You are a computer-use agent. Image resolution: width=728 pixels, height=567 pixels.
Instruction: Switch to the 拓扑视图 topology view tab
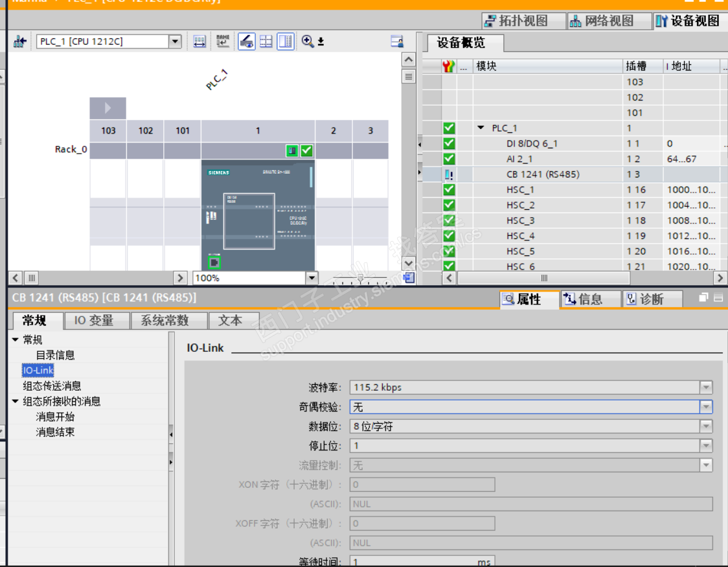(523, 21)
